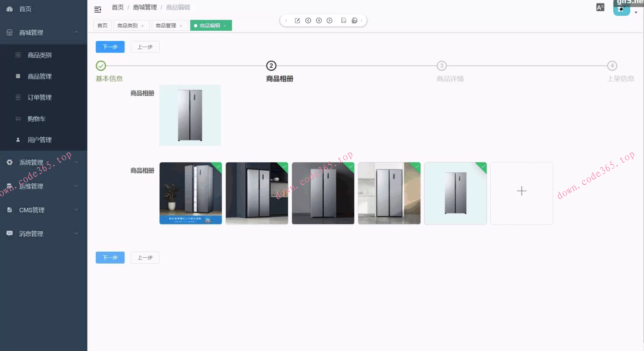Screen dimensions: 644x351
Task: Pause playback in the floating toolbar
Action: (319, 20)
